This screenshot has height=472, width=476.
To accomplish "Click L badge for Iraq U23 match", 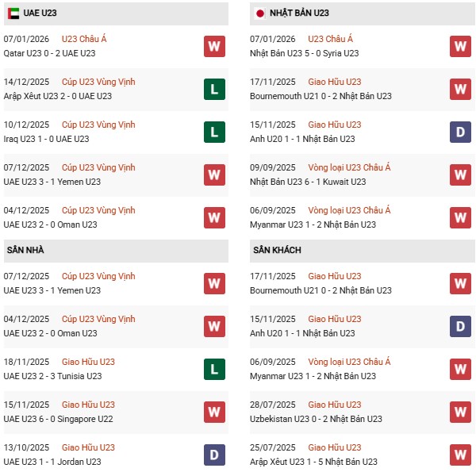I will 213,132.
